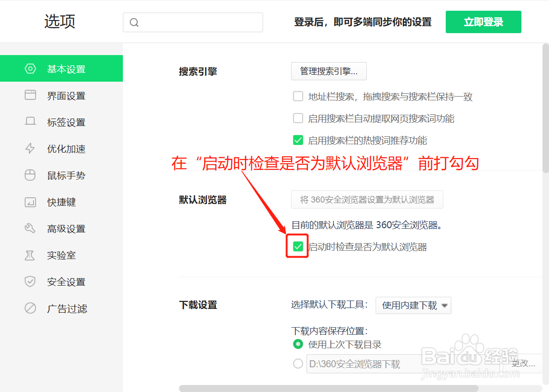
Task: Click 将360安全浏览器设置为默认浏览器 button
Action: point(367,199)
